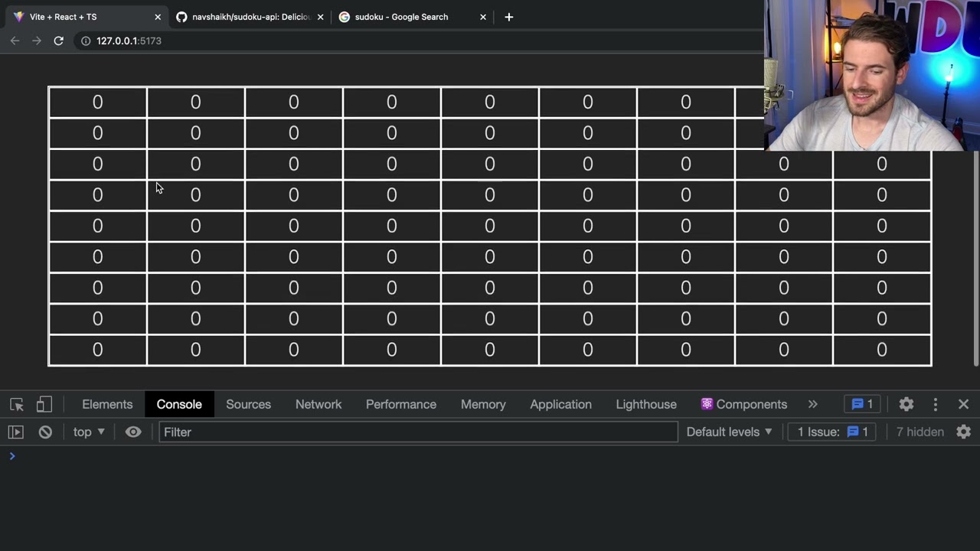Open the top JavaScript context dropdown
The width and height of the screenshot is (980, 551).
click(x=89, y=432)
